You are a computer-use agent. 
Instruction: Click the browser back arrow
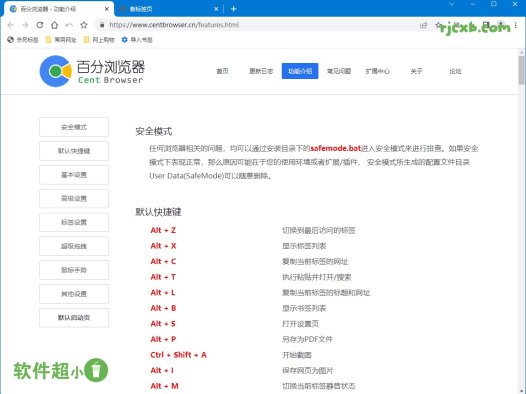[10, 25]
